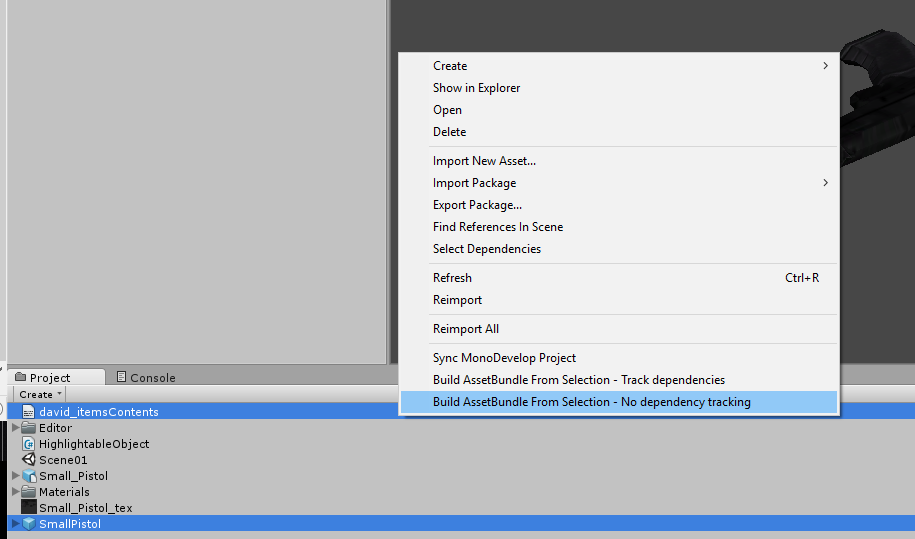Click the Project tab folder icon

[20, 377]
